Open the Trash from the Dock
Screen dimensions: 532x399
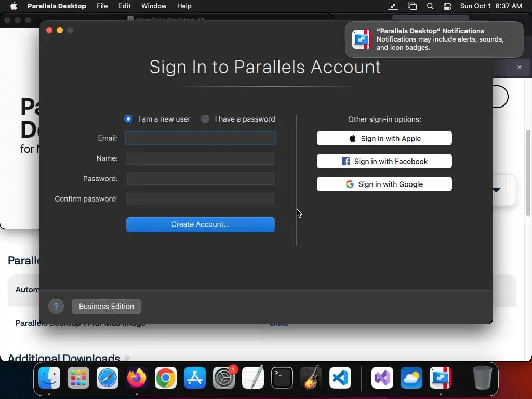[483, 378]
